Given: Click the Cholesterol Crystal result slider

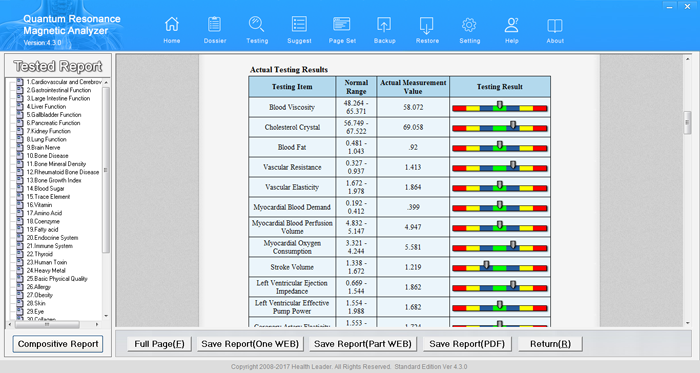Looking at the screenshot, I should (x=500, y=127).
